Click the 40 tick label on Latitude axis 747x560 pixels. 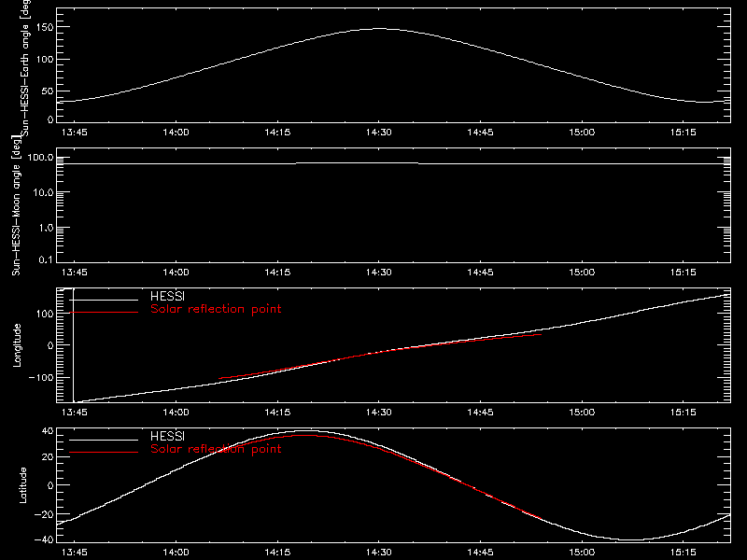point(48,431)
